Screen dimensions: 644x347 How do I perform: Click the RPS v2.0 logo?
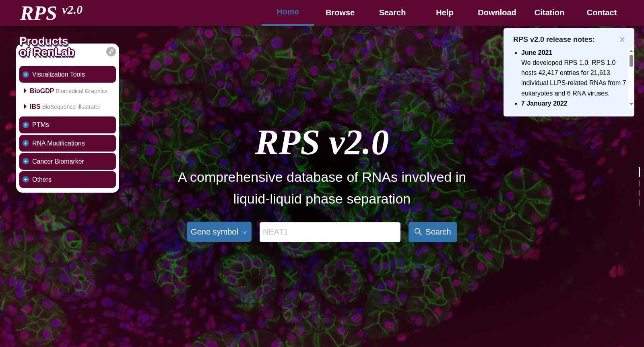(x=52, y=12)
